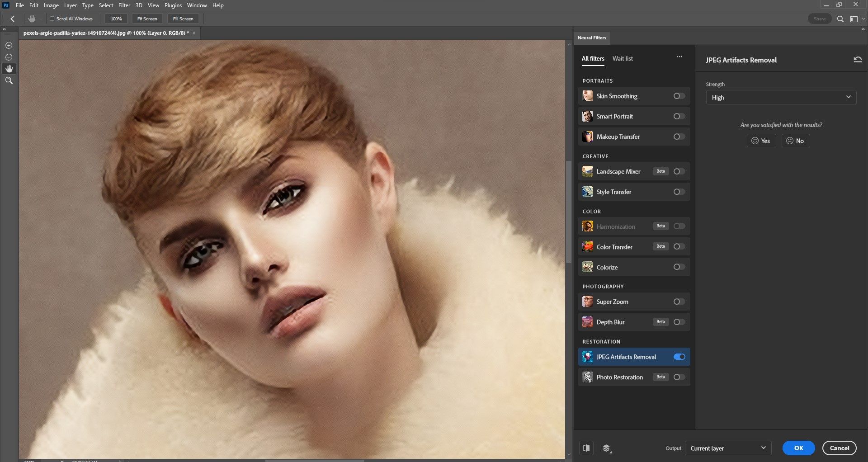Switch to the Wait list tab
This screenshot has height=462, width=868.
[622, 59]
